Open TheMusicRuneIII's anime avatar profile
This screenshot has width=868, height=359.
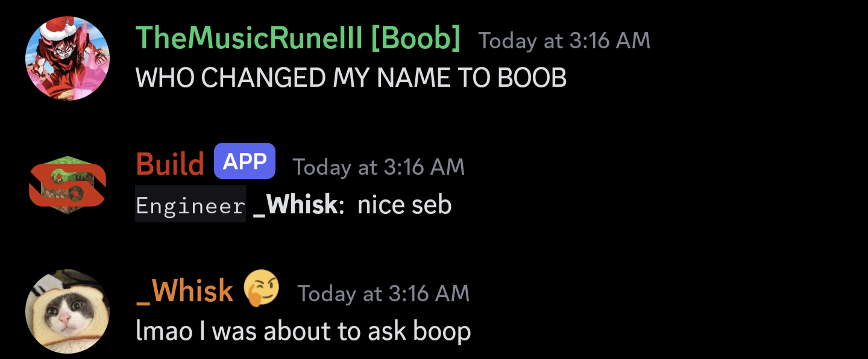coord(68,58)
